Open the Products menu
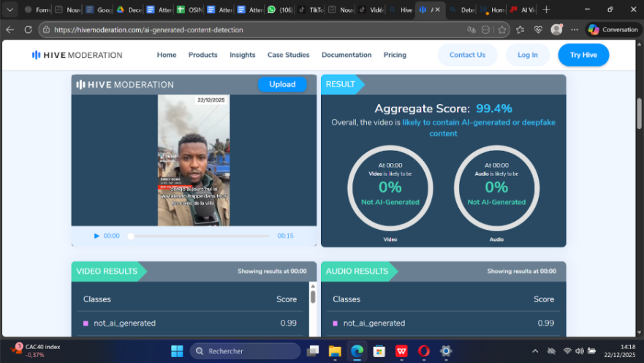 click(x=202, y=55)
